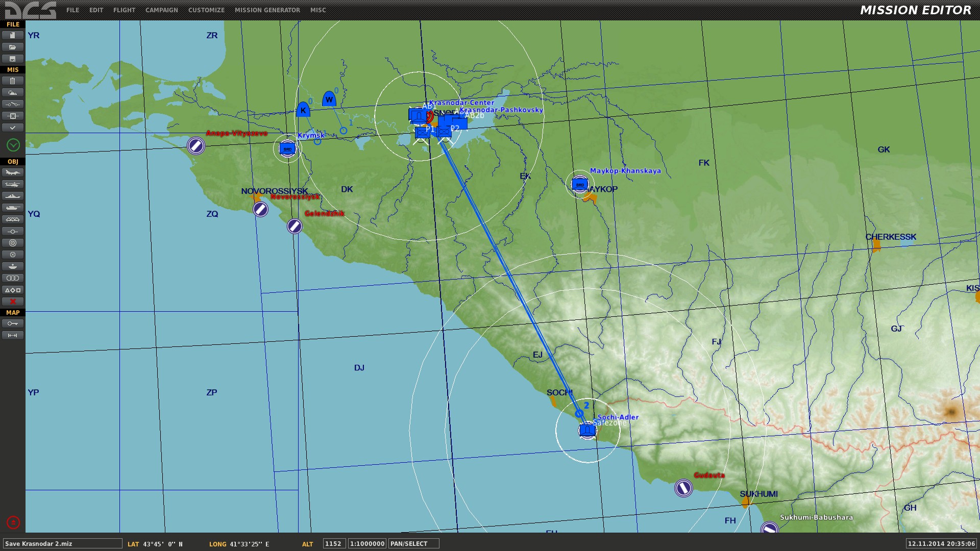
Task: Activate the distance ruler tool
Action: click(13, 335)
